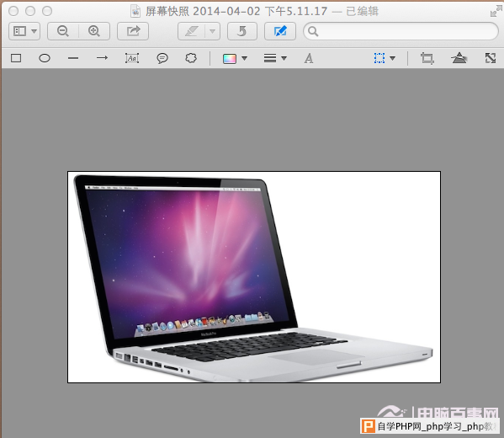The image size is (504, 438).
Task: Open the color picker swatch
Action: 230,59
